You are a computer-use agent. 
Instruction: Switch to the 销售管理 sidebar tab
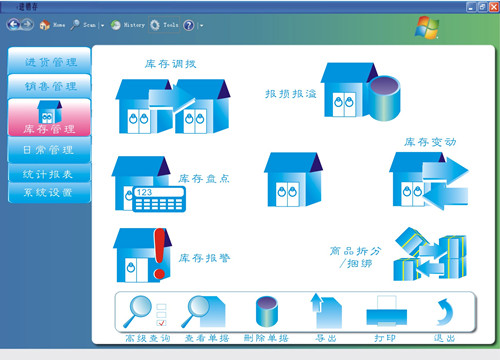49,86
